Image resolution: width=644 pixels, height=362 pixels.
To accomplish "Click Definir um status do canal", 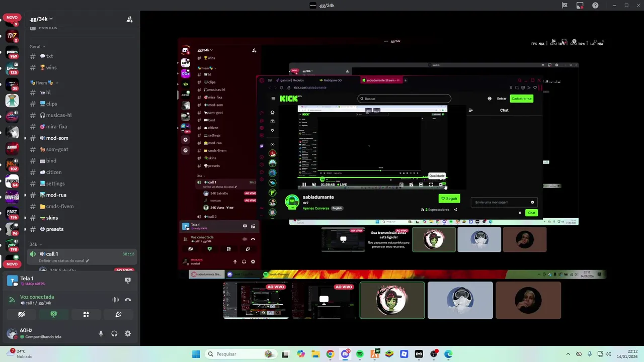I will coord(61,261).
